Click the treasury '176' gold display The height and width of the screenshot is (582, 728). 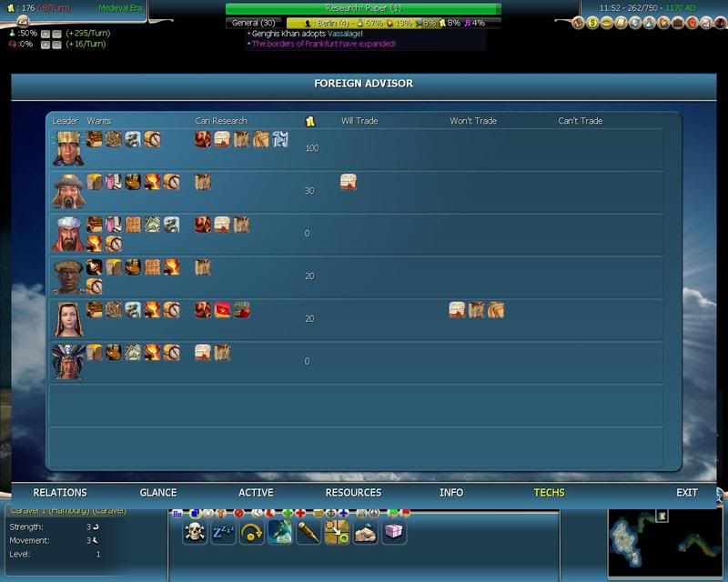[x=28, y=8]
